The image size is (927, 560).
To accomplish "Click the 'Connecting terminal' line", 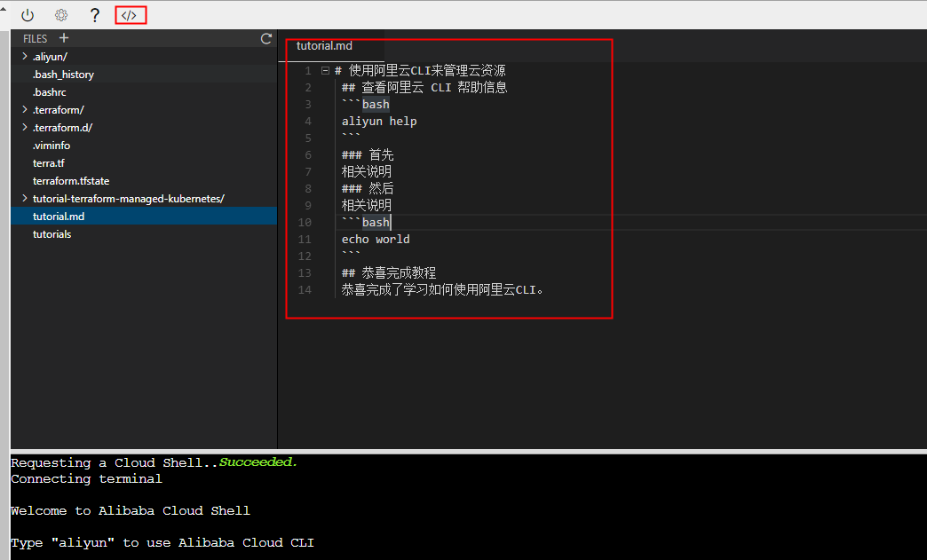I will click(86, 479).
